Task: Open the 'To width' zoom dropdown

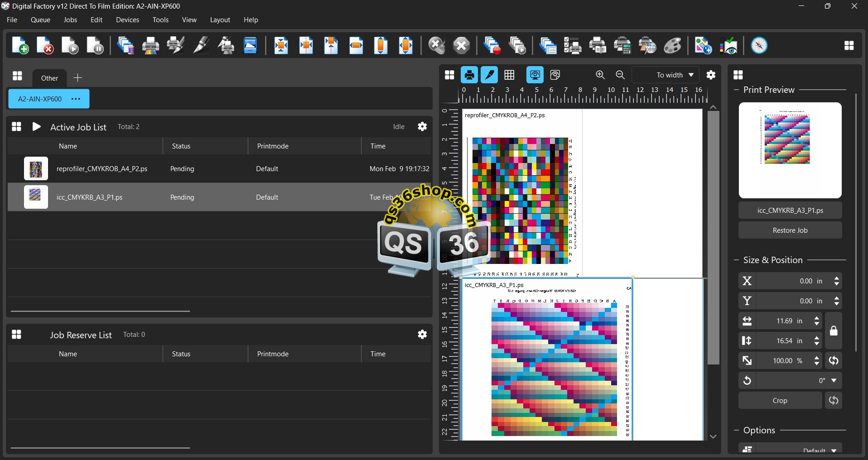Action: click(x=666, y=75)
